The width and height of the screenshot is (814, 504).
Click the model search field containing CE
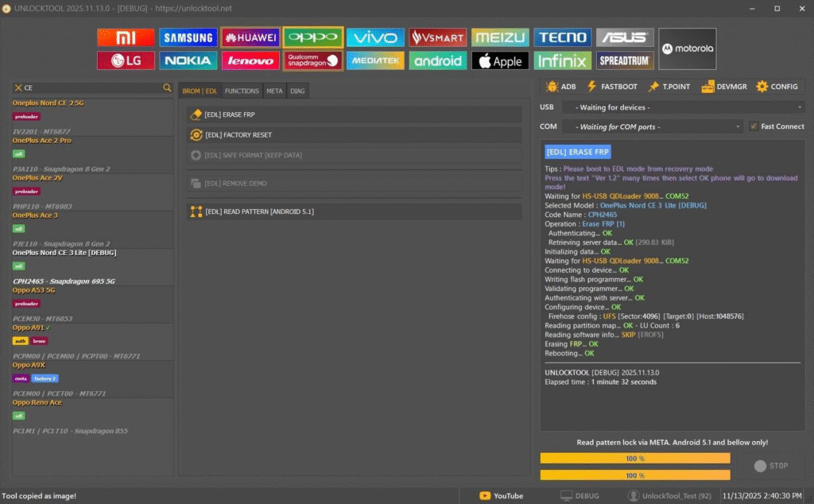tap(91, 88)
